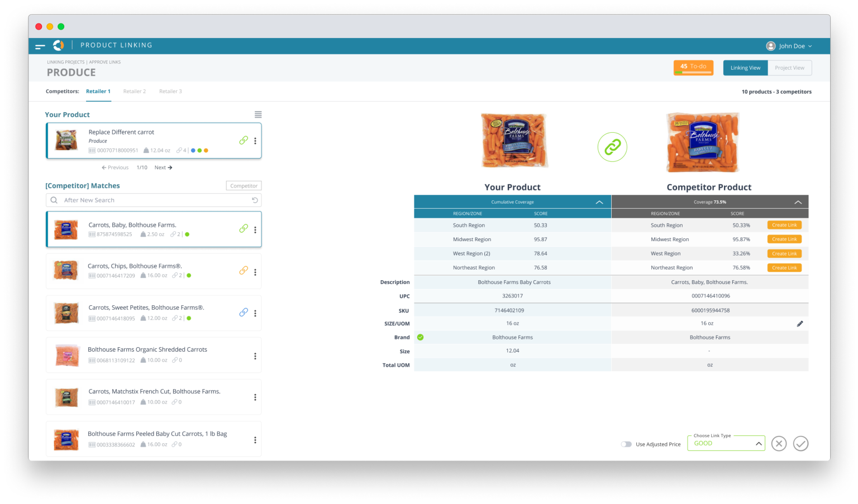Collapse the competitor Coverage 73.5% section
Screen dimensions: 858x504
(x=798, y=202)
